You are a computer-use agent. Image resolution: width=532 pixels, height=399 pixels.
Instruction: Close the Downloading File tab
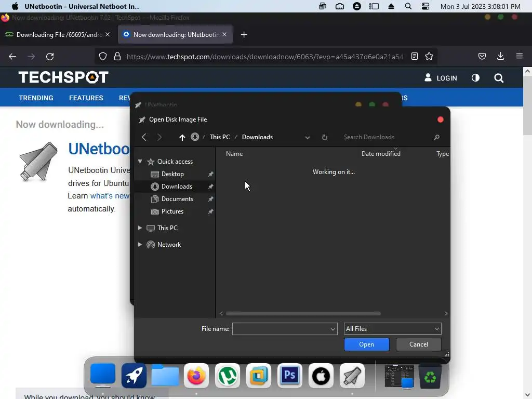tap(108, 34)
